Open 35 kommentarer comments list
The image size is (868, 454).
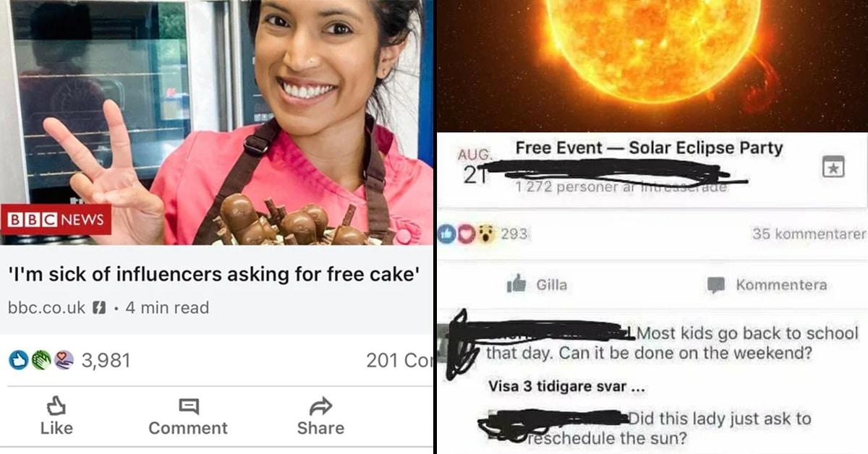point(809,234)
